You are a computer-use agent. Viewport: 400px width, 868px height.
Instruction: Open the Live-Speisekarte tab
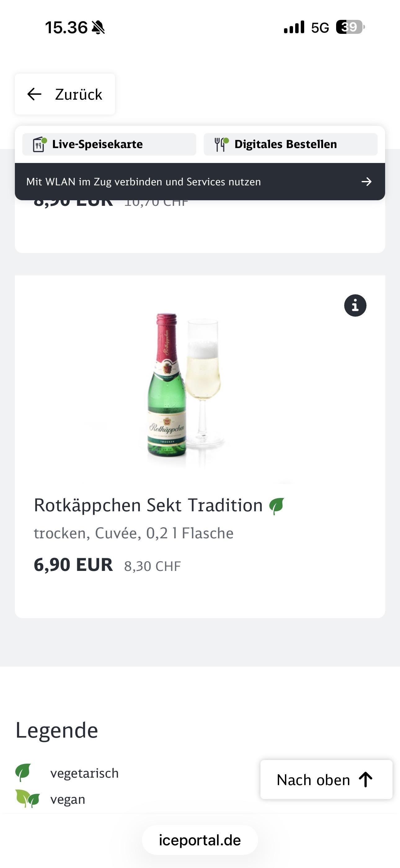point(109,145)
